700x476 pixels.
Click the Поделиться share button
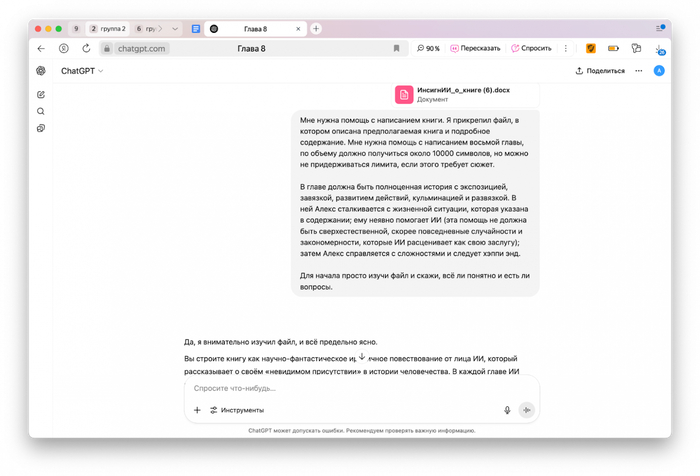pyautogui.click(x=600, y=71)
